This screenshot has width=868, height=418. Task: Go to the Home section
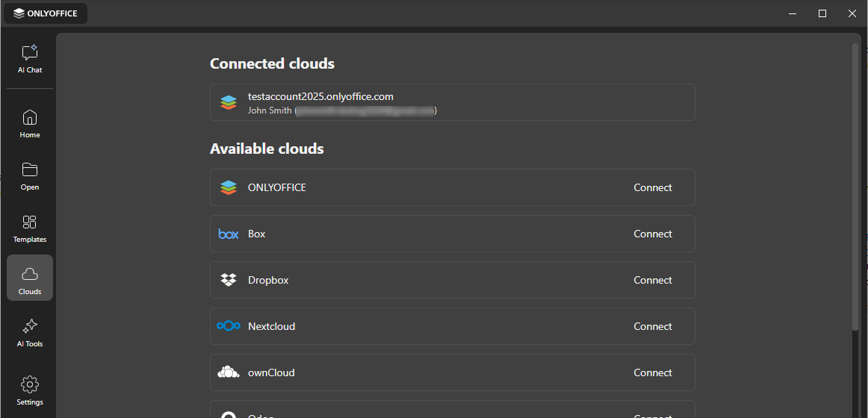[30, 124]
